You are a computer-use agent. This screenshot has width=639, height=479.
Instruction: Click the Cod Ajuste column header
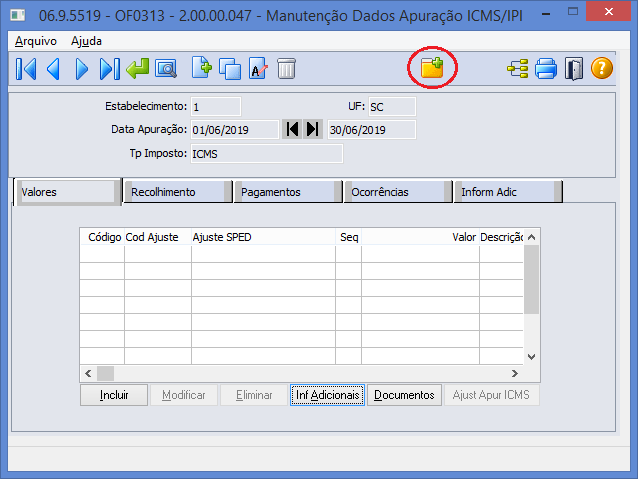tap(158, 237)
